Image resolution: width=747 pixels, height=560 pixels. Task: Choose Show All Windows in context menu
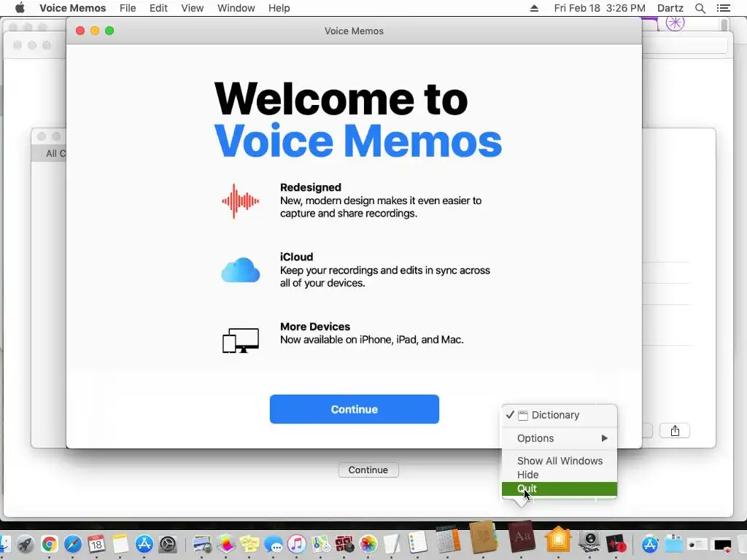[x=560, y=461]
